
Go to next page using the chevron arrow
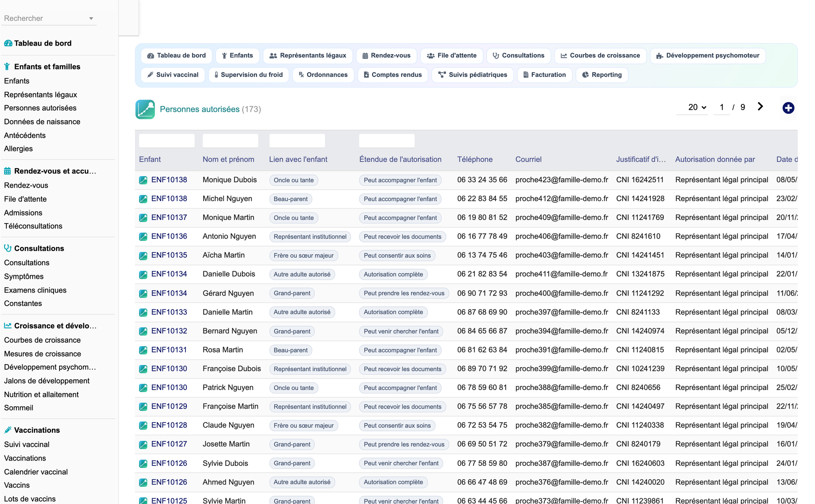click(760, 107)
